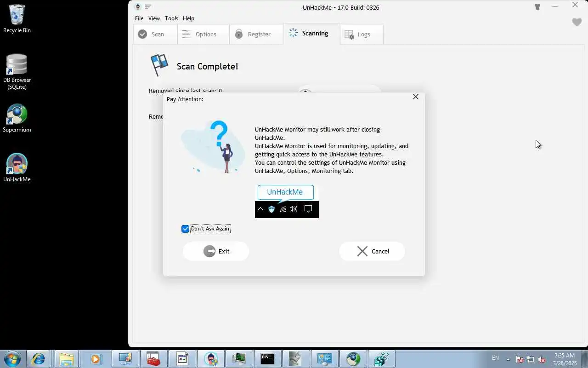588x368 pixels.
Task: Click the blue cubes taskbar icon
Action: pos(382,359)
